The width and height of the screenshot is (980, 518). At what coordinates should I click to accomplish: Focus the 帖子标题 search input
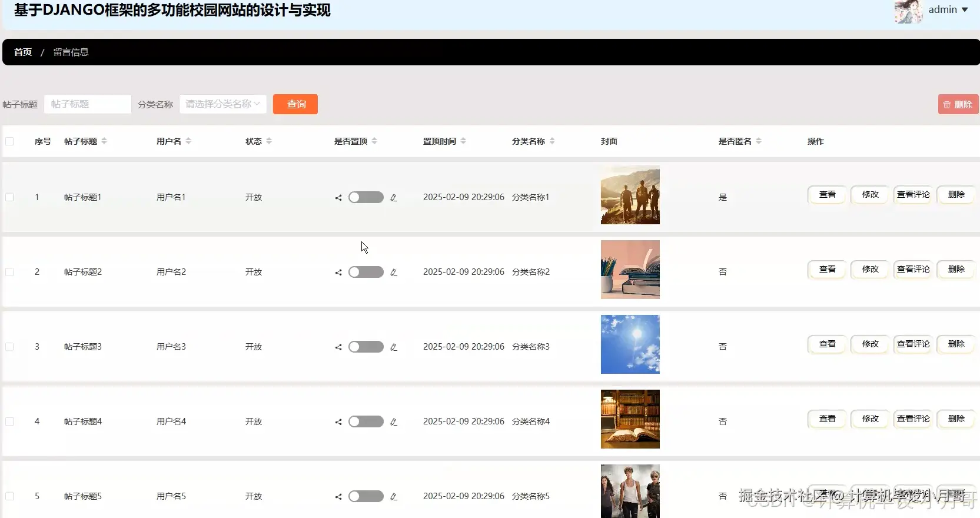88,104
